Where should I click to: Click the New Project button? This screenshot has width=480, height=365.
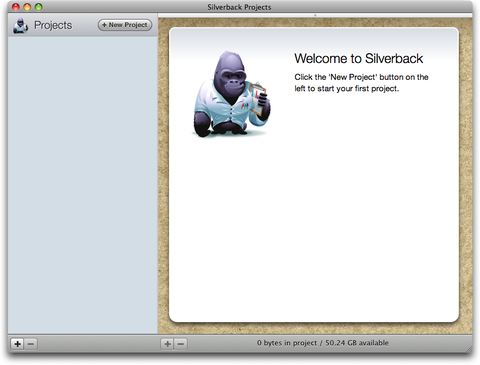coord(125,25)
